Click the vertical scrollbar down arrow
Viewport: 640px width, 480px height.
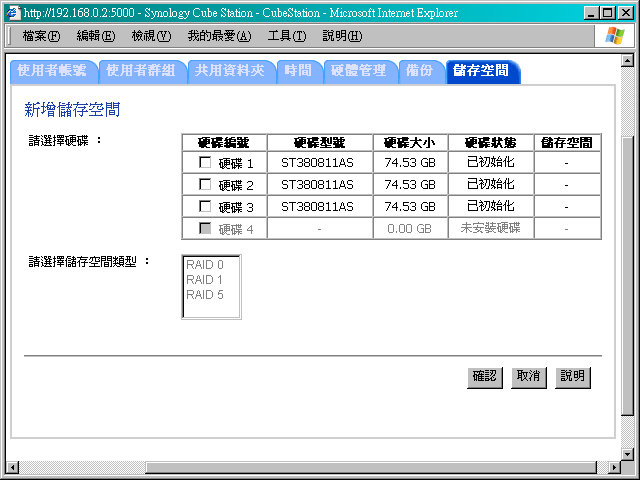click(627, 453)
